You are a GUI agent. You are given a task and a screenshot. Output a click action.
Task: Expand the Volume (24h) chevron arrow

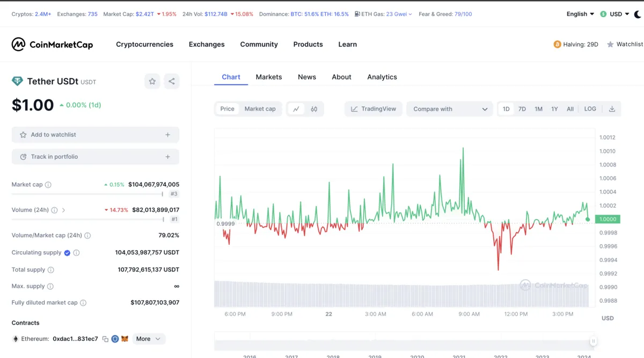(63, 210)
